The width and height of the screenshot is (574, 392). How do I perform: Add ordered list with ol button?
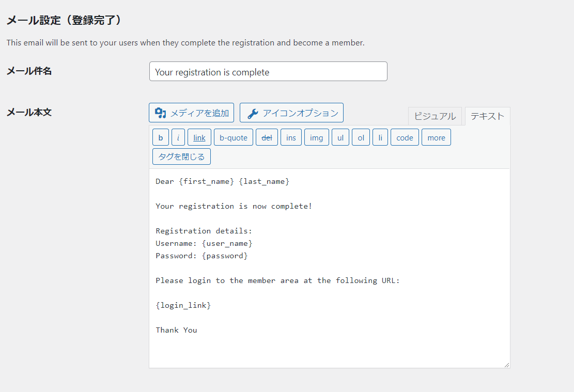coord(361,137)
